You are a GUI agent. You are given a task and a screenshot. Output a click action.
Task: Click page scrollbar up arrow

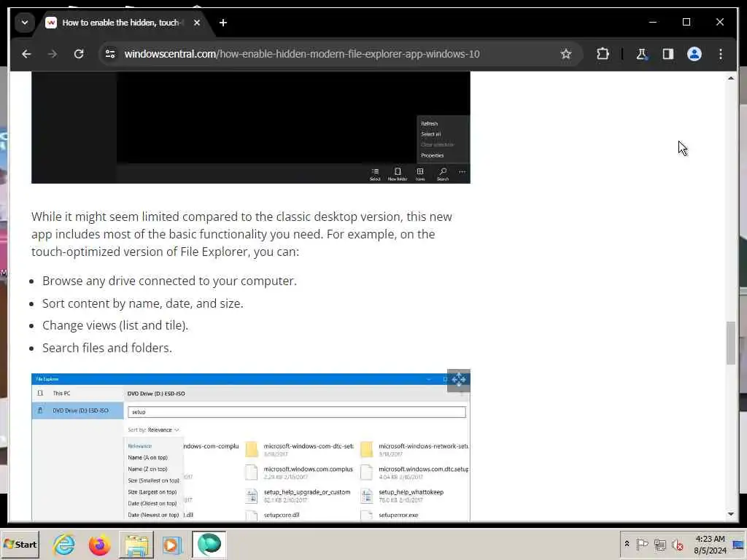click(731, 78)
